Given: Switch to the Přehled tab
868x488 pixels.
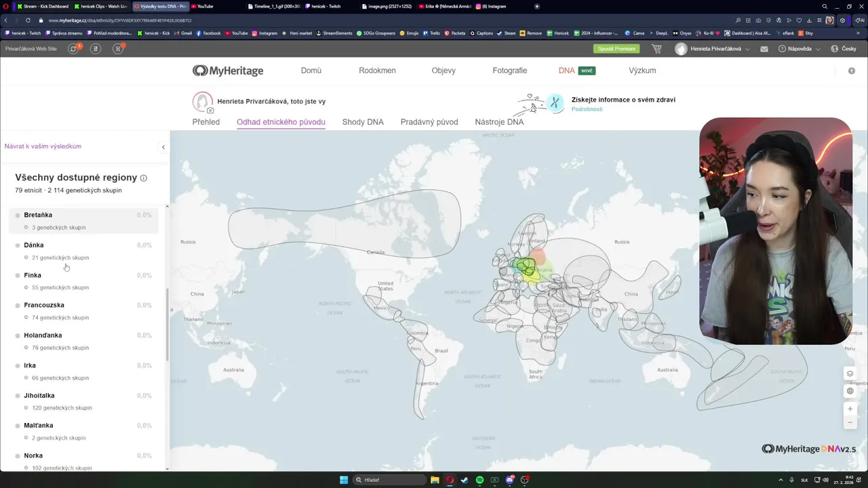Looking at the screenshot, I should point(206,122).
